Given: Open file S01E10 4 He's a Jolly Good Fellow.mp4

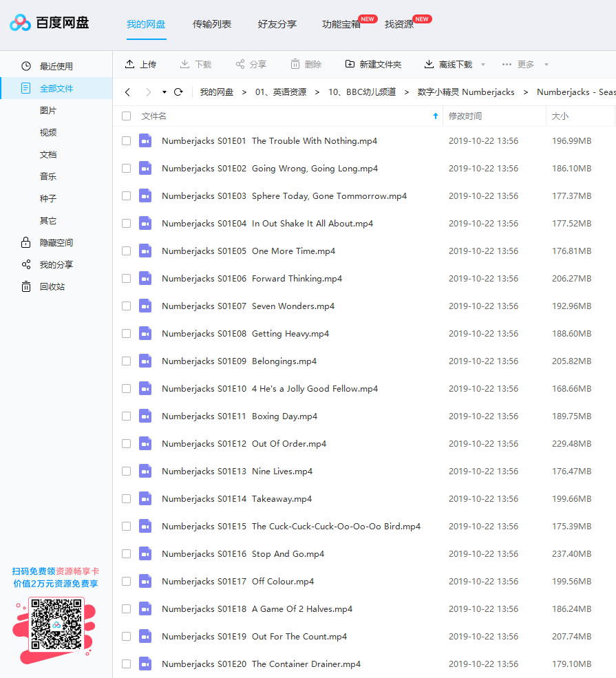Looking at the screenshot, I should coord(270,389).
